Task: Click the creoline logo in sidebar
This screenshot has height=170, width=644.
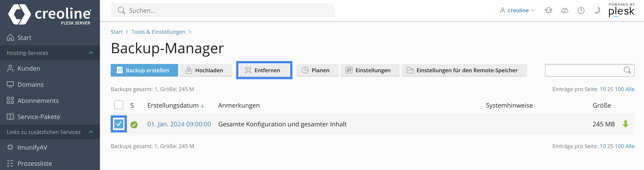Action: point(50,14)
